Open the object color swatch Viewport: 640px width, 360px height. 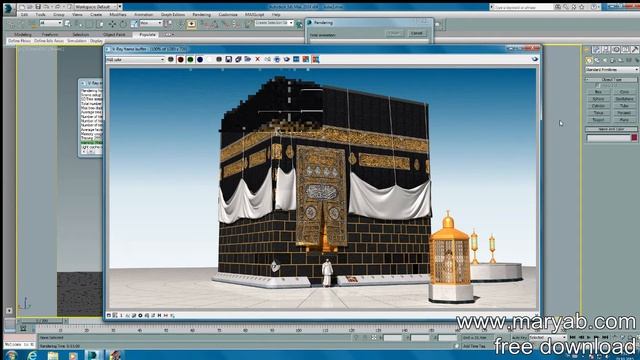click(x=634, y=138)
